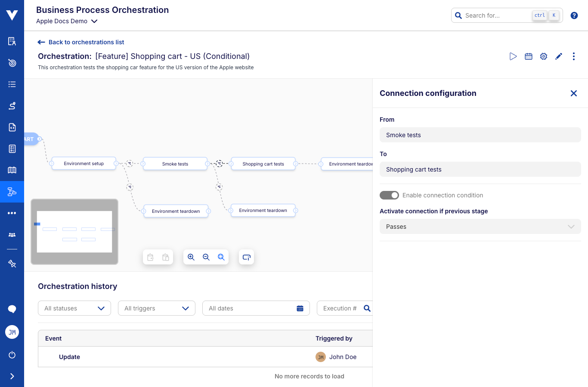Image resolution: width=588 pixels, height=387 pixels.
Task: Open the help question mark icon
Action: tap(574, 15)
